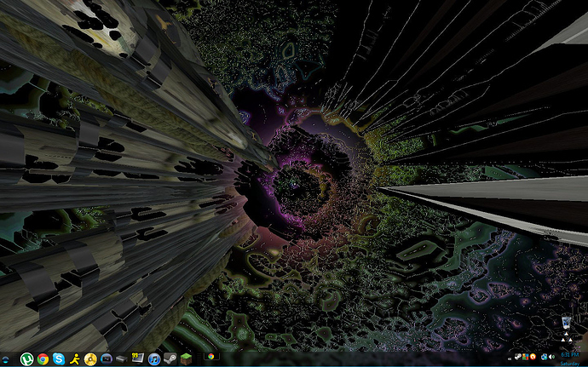Screen dimensions: 588x367
Task: Click the 6:31 PM clock
Action: (x=569, y=356)
